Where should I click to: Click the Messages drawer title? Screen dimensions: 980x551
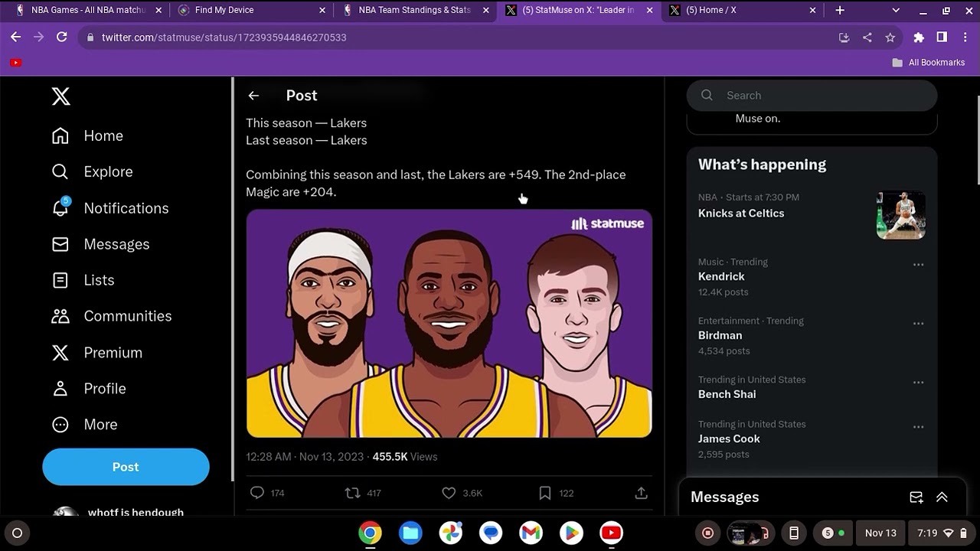click(x=724, y=497)
